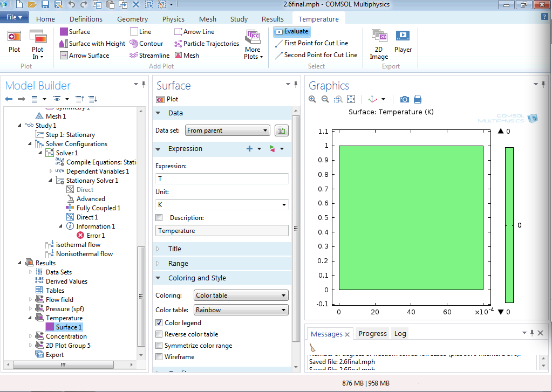Open the Player animation tool
Image resolution: width=552 pixels, height=392 pixels.
tap(403, 42)
